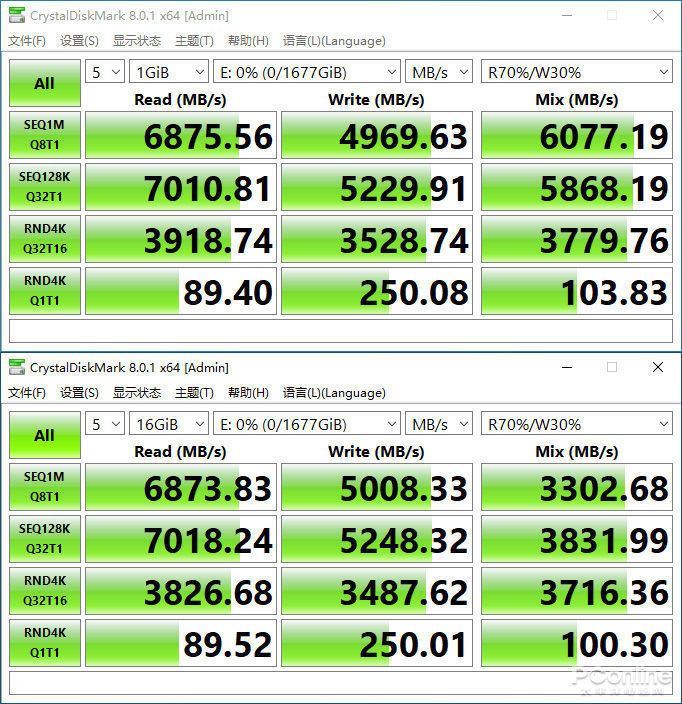Click the 89.52 read result
Screen dimensions: 682x704
(181, 643)
